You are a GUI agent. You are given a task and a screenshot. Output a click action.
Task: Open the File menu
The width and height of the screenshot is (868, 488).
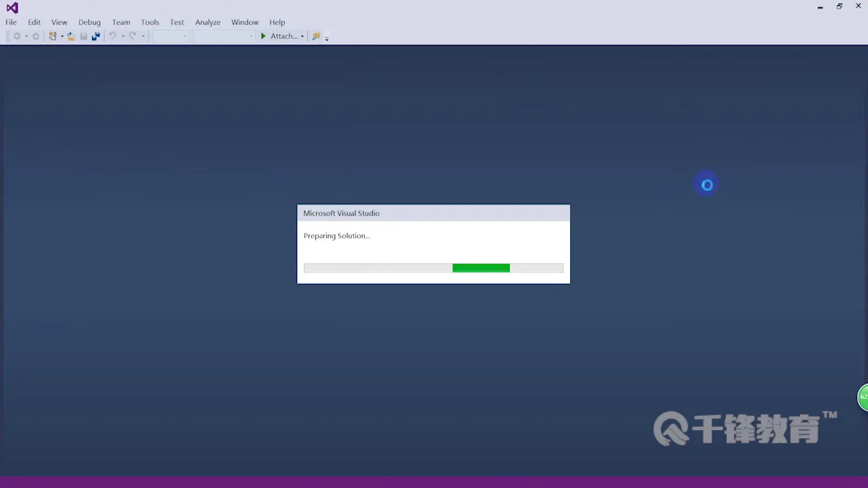[11, 22]
